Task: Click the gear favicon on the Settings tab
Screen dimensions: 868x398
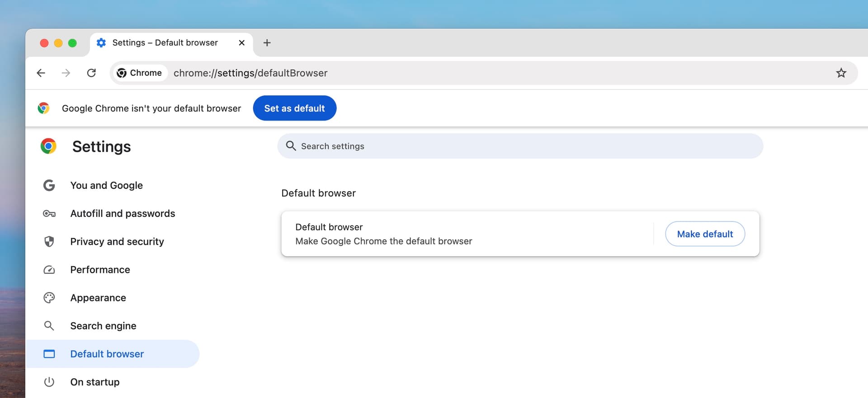Action: coord(101,42)
